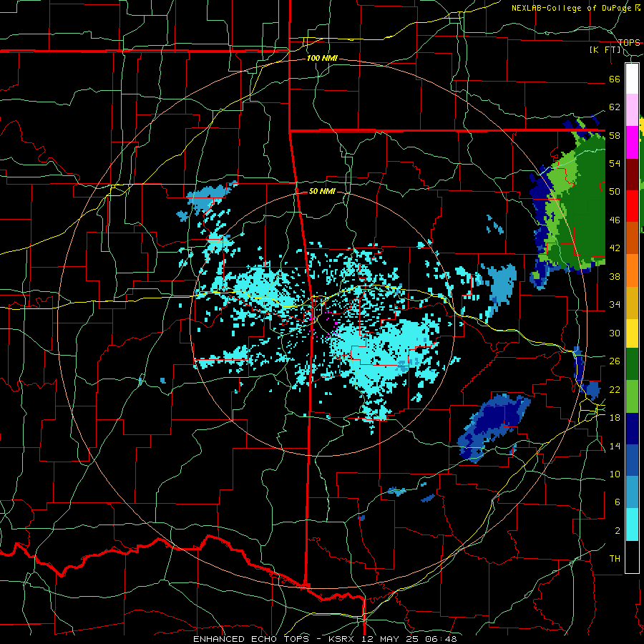The height and width of the screenshot is (644, 644).
Task: Select the legend scale number "50"
Action: coord(615,192)
